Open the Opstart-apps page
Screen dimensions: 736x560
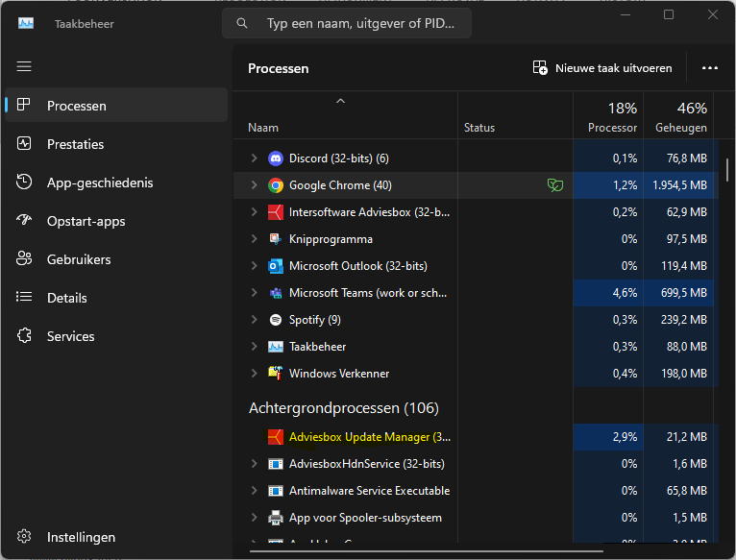tap(86, 221)
